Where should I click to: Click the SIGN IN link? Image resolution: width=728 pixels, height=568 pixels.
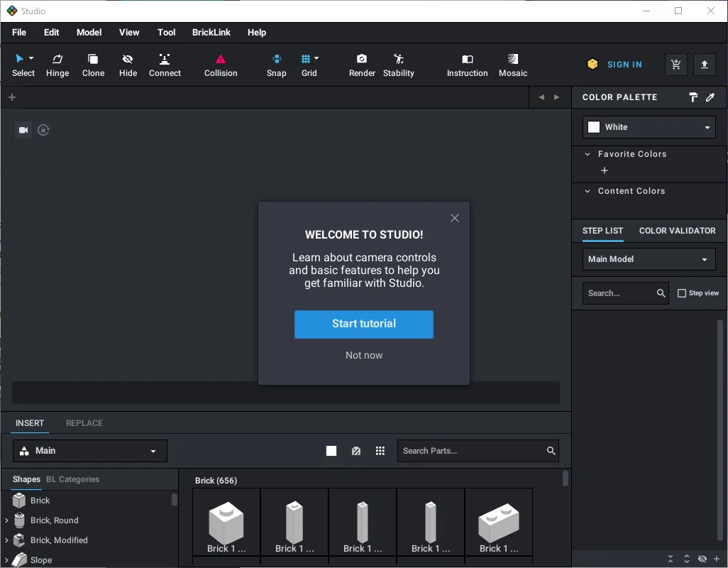pyautogui.click(x=624, y=65)
